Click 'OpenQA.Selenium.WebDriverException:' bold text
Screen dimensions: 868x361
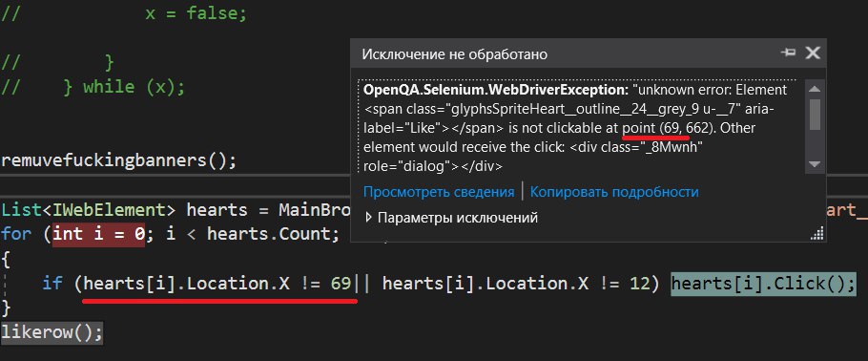496,90
